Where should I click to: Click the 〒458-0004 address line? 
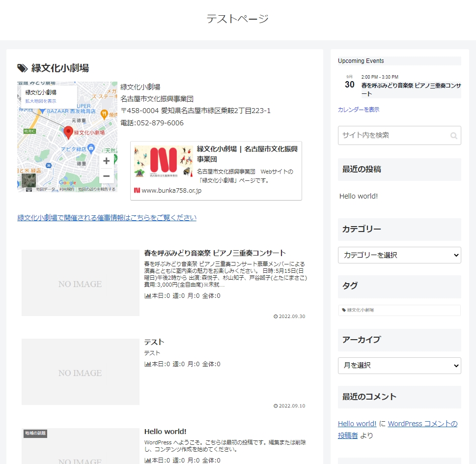(196, 111)
